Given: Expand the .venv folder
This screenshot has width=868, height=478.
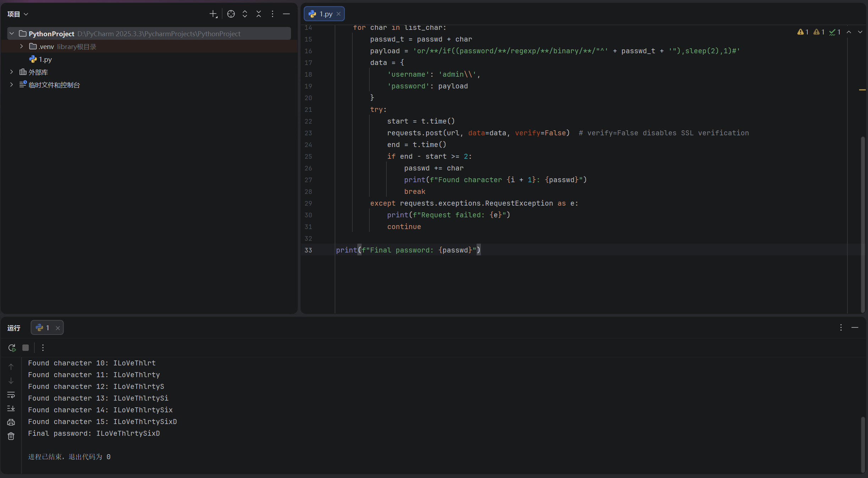Looking at the screenshot, I should pos(21,47).
